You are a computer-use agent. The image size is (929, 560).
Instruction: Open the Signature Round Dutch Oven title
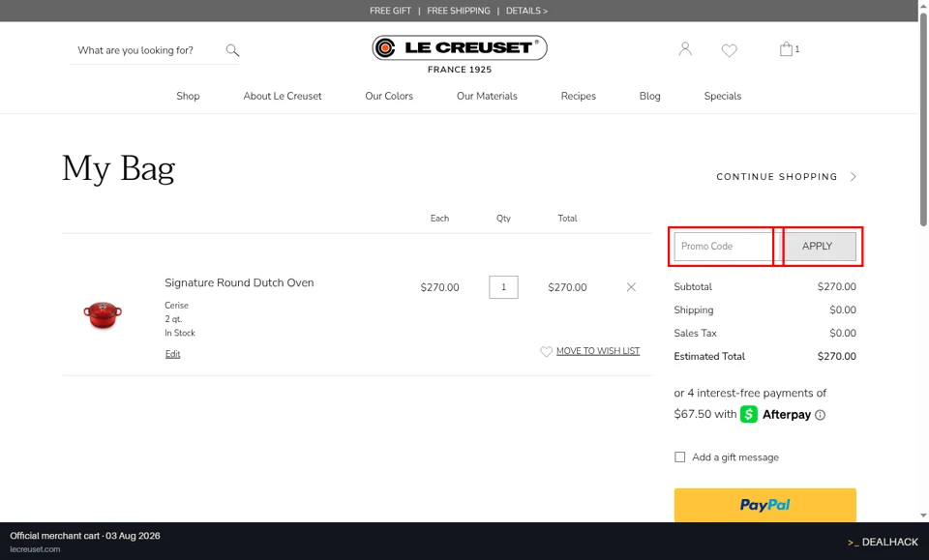click(239, 283)
